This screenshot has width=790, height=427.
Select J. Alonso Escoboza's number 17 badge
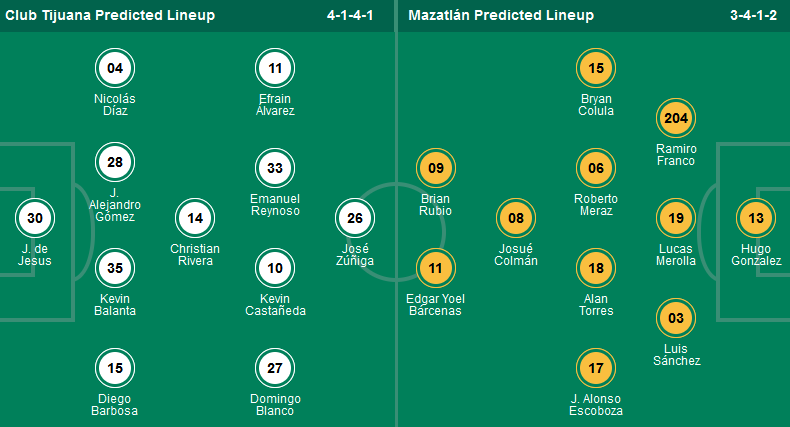[x=596, y=368]
